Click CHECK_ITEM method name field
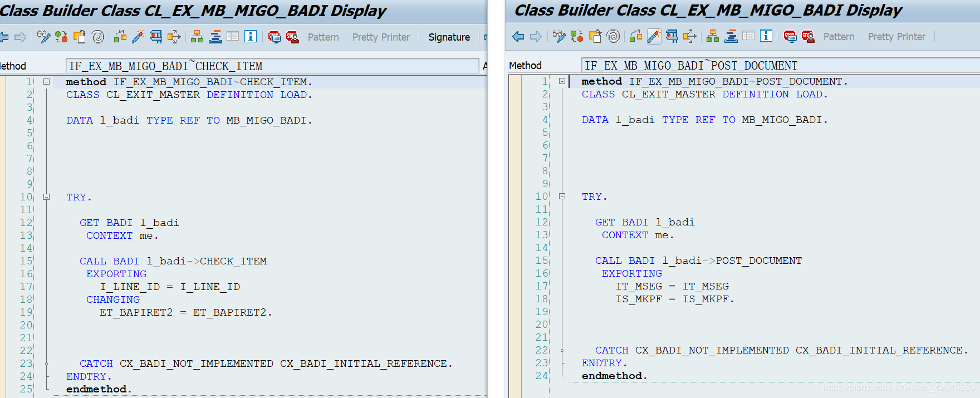The width and height of the screenshot is (980, 398). 272,66
